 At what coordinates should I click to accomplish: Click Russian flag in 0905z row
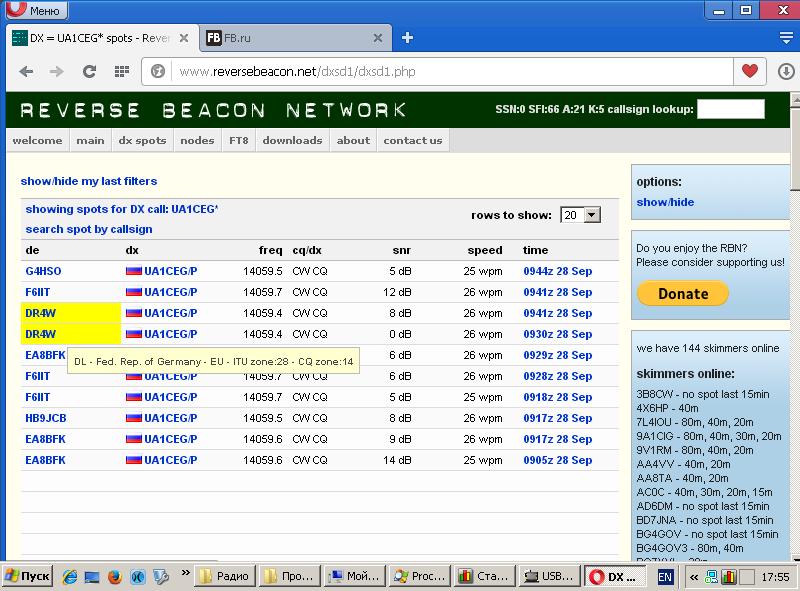tap(134, 460)
